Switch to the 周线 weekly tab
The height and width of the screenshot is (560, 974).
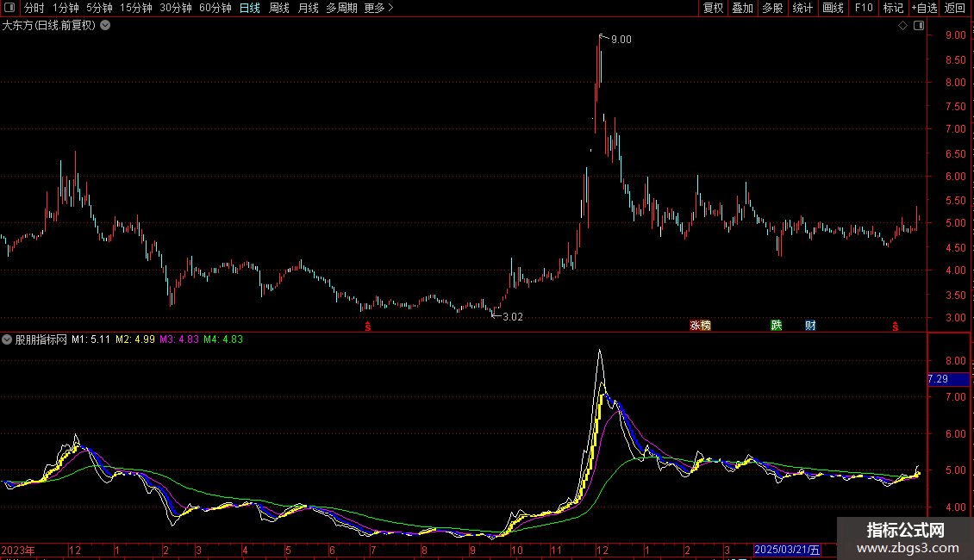[x=279, y=8]
